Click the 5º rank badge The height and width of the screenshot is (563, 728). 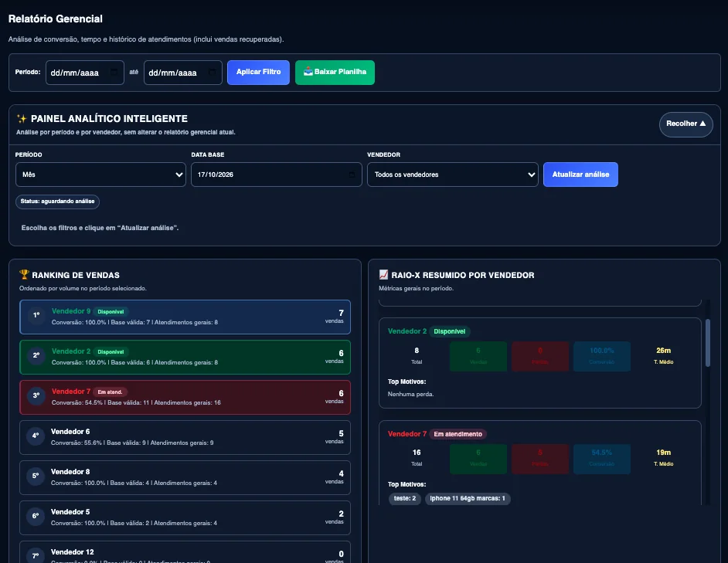36,476
